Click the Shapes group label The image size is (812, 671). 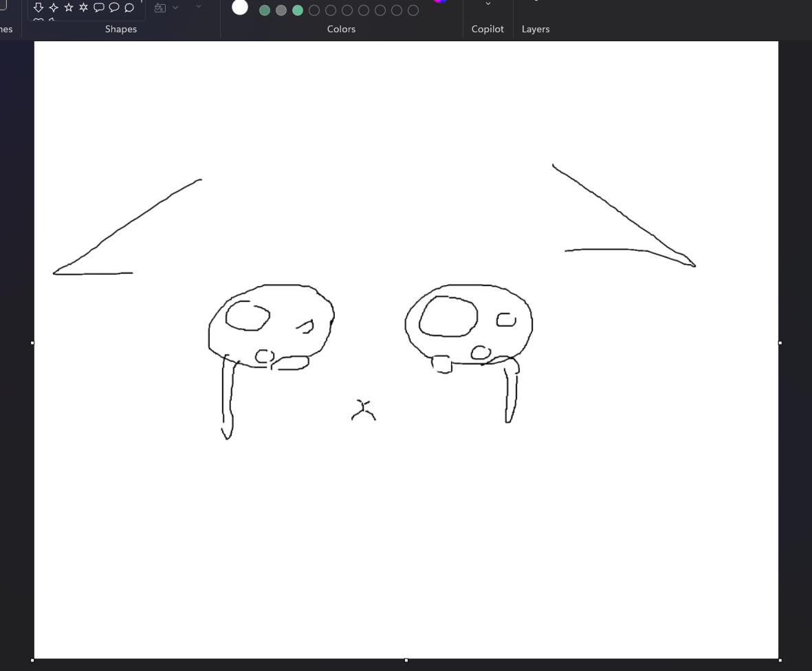(x=120, y=29)
